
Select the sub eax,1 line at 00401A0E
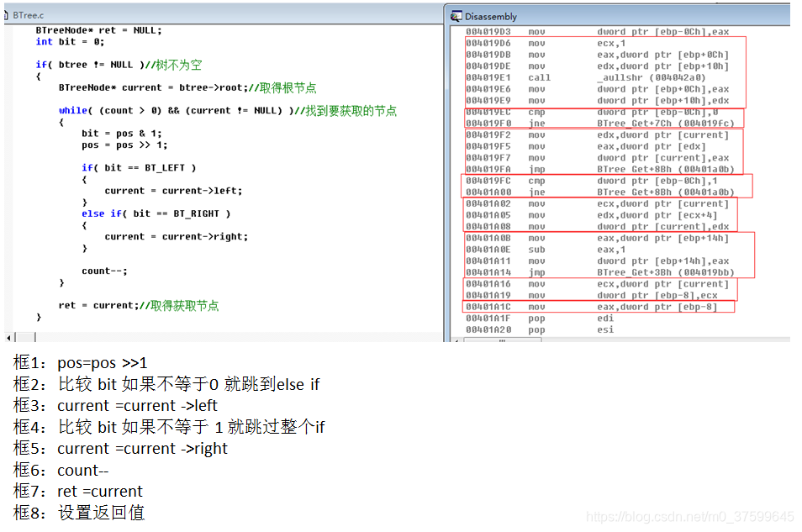click(546, 250)
